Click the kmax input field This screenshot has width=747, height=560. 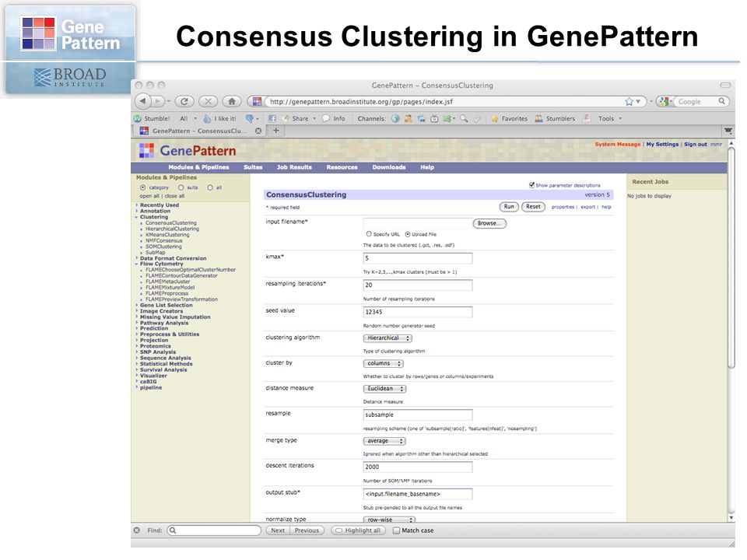pyautogui.click(x=418, y=258)
